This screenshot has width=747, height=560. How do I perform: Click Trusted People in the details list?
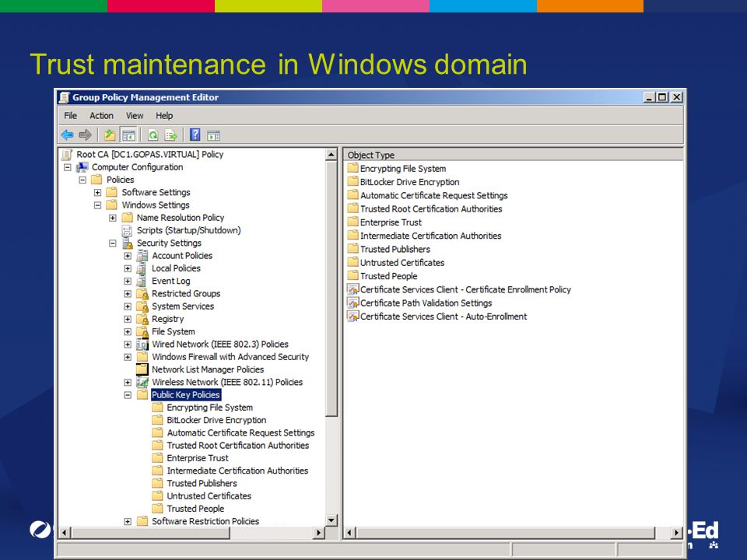pos(389,276)
